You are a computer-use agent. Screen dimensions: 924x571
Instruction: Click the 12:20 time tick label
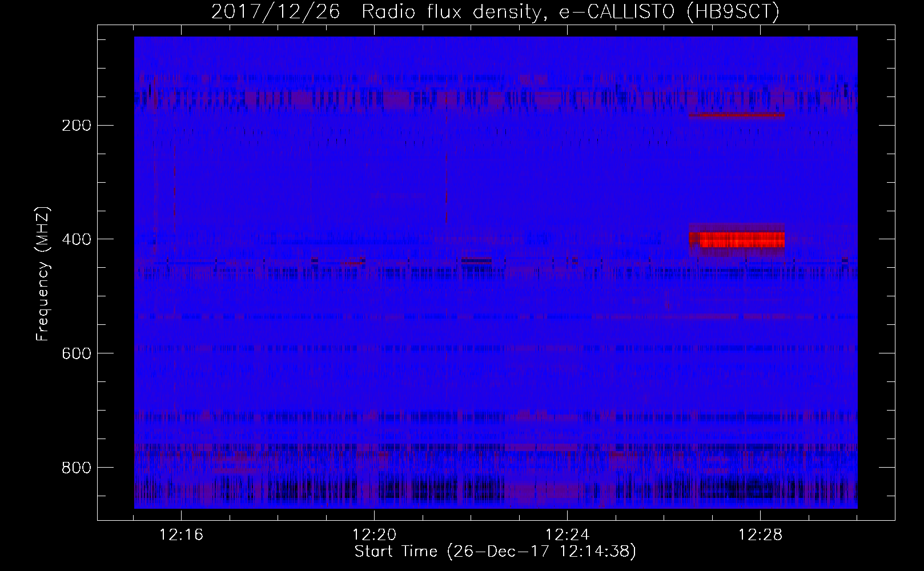point(375,535)
